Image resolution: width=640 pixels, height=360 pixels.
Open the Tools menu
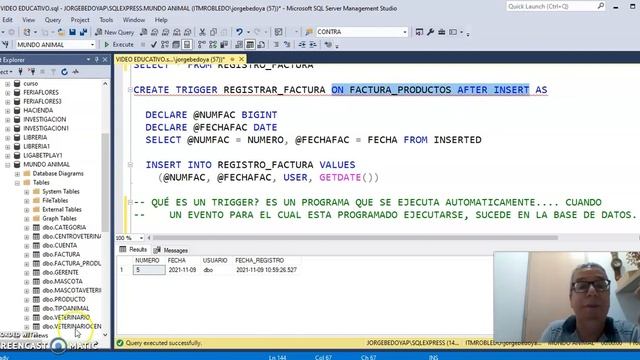106,20
